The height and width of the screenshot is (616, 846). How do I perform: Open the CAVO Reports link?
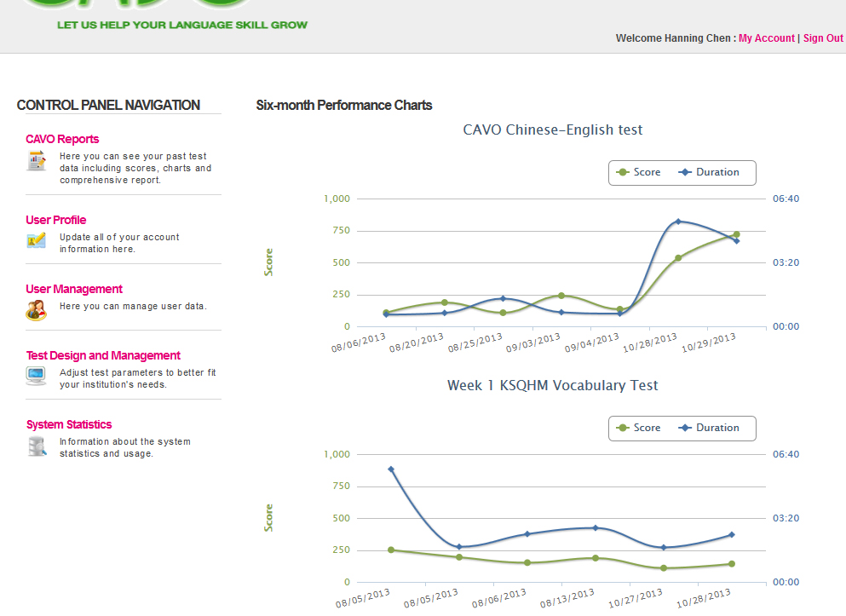point(62,139)
